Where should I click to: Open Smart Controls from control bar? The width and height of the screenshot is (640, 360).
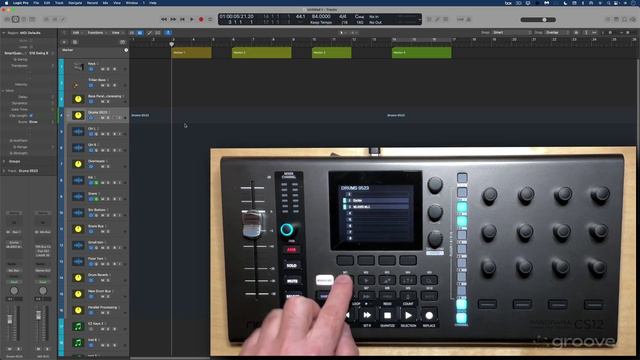46,19
